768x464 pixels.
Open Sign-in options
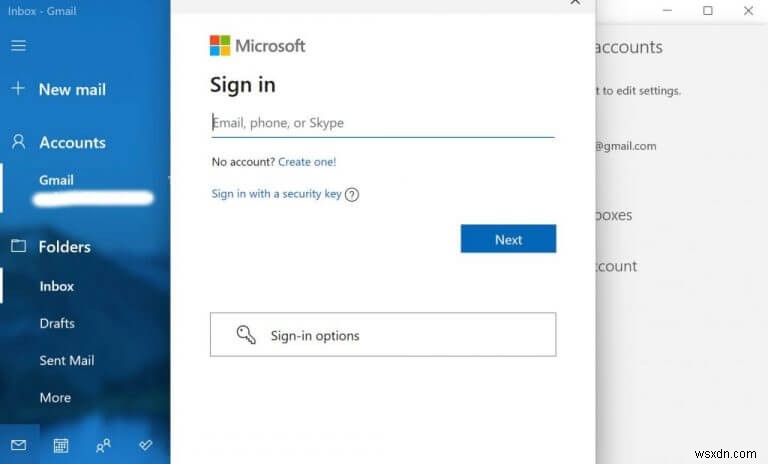coord(383,335)
